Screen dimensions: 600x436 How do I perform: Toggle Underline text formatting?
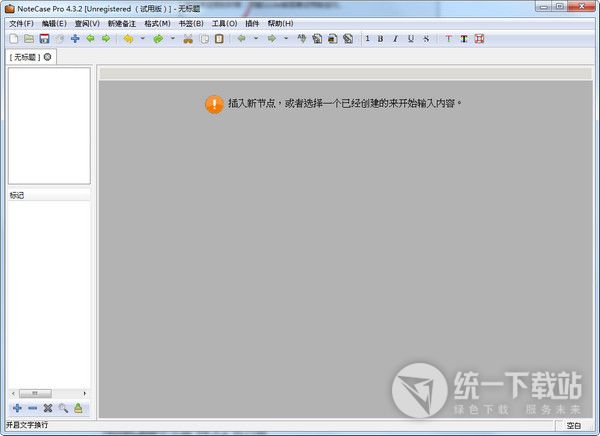pyautogui.click(x=410, y=39)
